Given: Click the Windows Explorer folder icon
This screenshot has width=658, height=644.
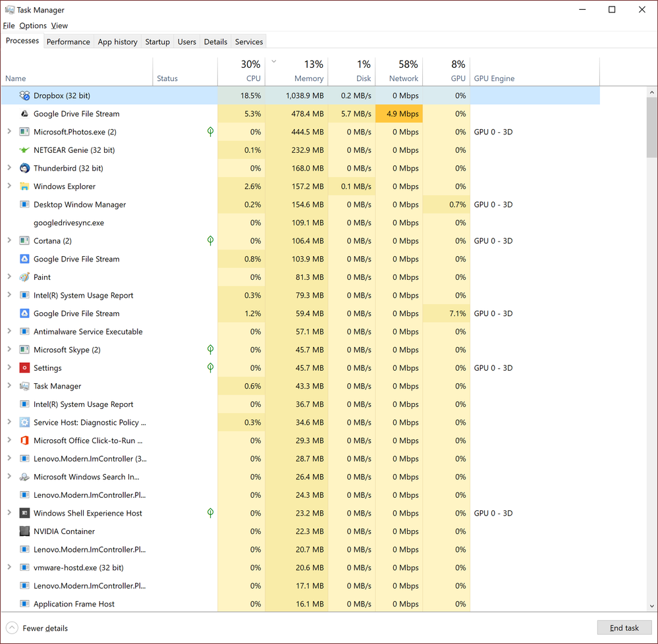Looking at the screenshot, I should pyautogui.click(x=24, y=186).
